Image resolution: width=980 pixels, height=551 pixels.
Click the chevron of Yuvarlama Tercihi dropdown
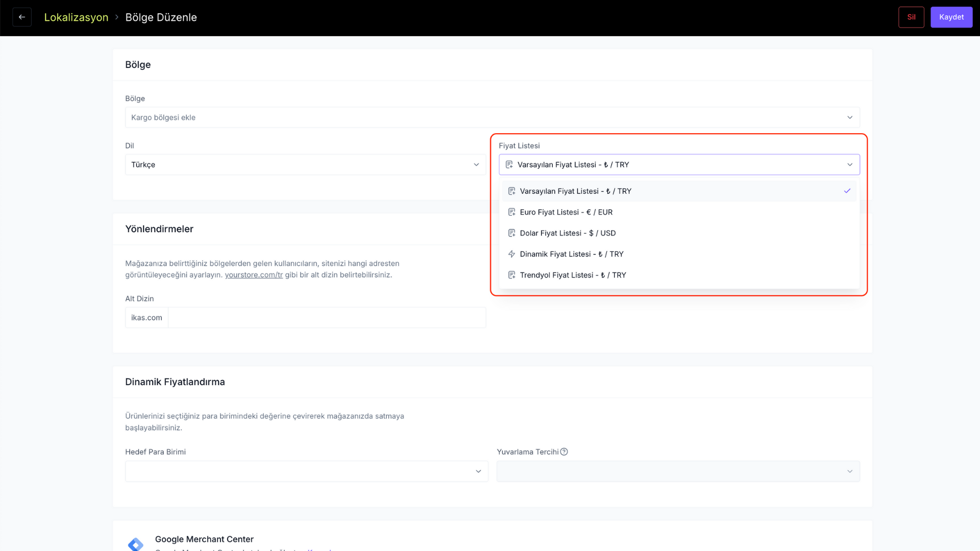click(850, 471)
